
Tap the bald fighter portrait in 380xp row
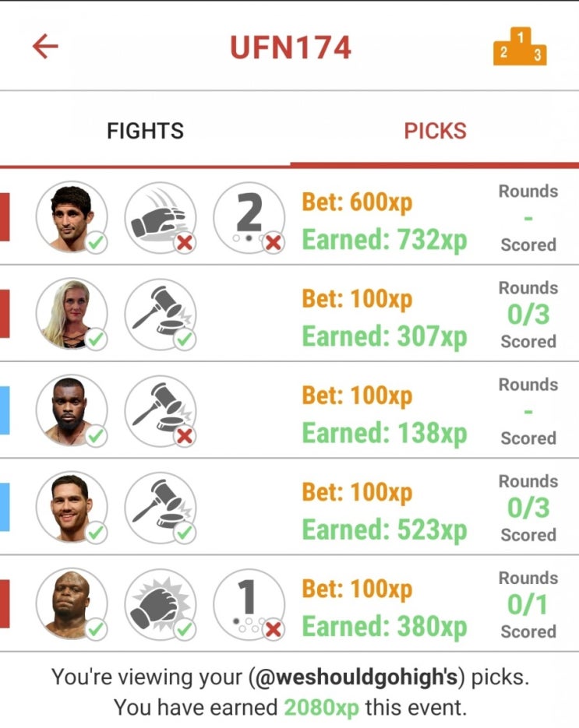(72, 604)
